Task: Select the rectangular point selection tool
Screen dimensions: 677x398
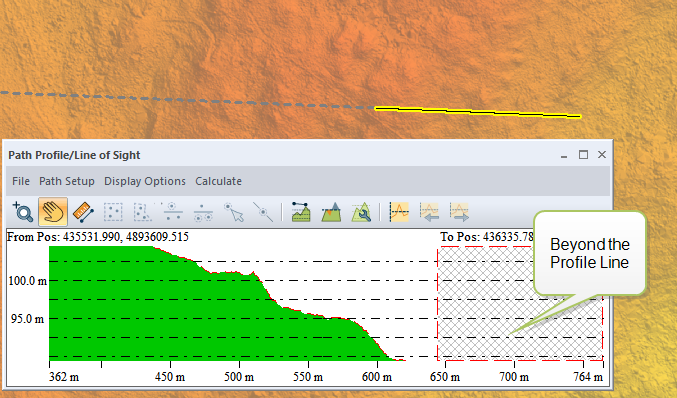Action: click(x=113, y=212)
